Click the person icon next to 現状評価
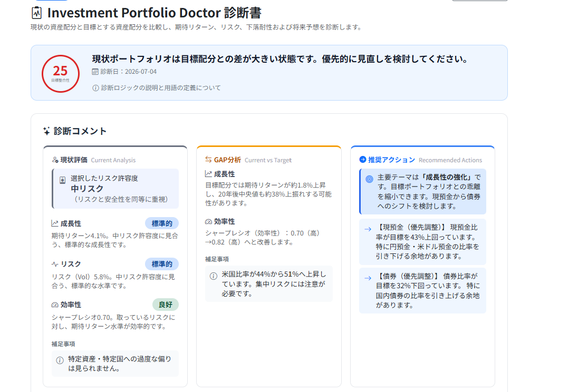The height and width of the screenshot is (392, 578). point(55,160)
